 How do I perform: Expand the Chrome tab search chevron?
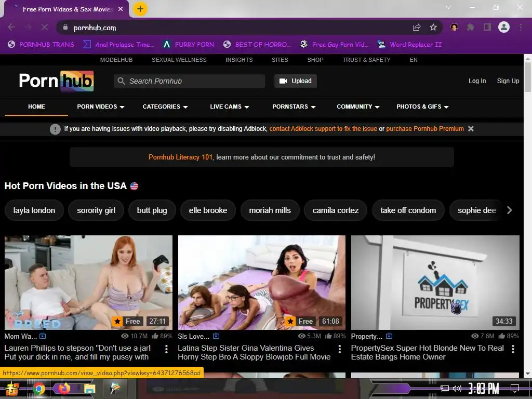click(448, 7)
